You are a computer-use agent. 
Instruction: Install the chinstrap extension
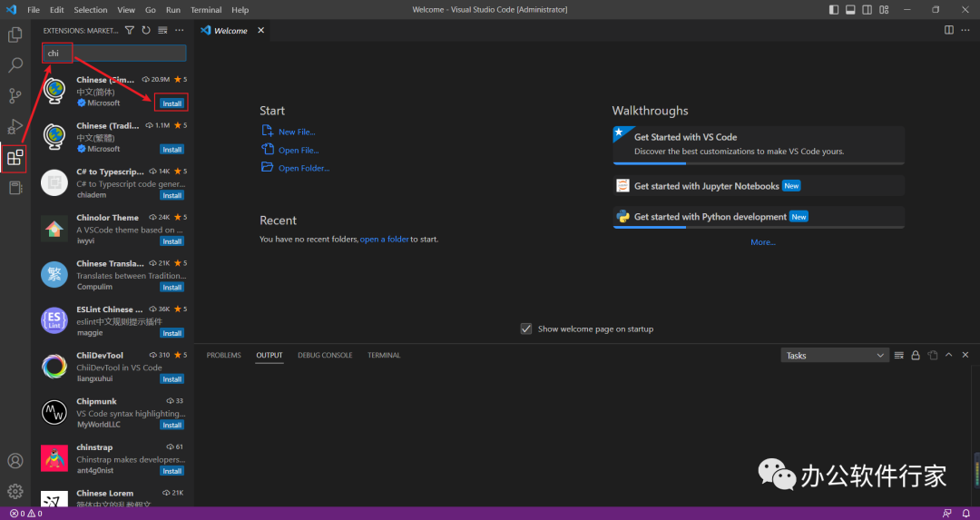171,471
